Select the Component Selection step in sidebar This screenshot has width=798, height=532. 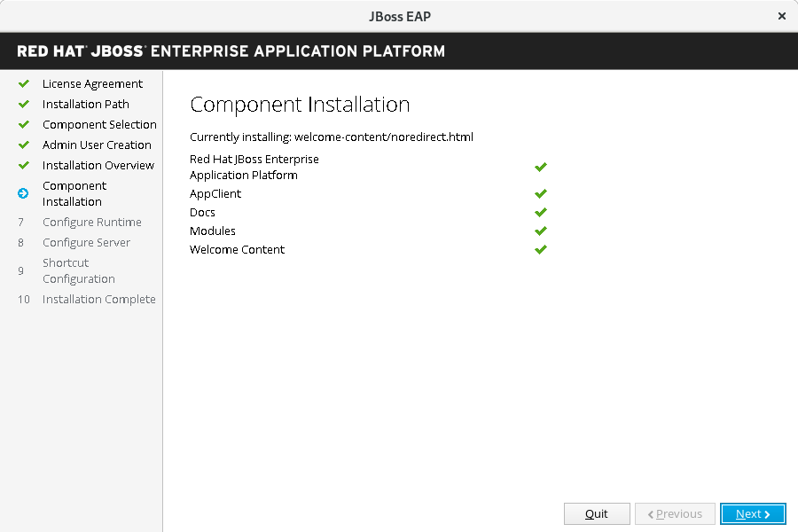(99, 125)
